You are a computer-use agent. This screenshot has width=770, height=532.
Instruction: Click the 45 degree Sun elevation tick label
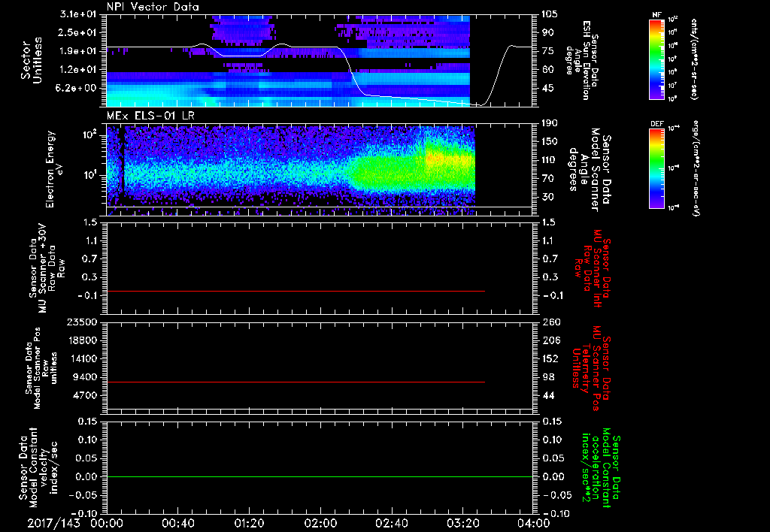click(548, 89)
